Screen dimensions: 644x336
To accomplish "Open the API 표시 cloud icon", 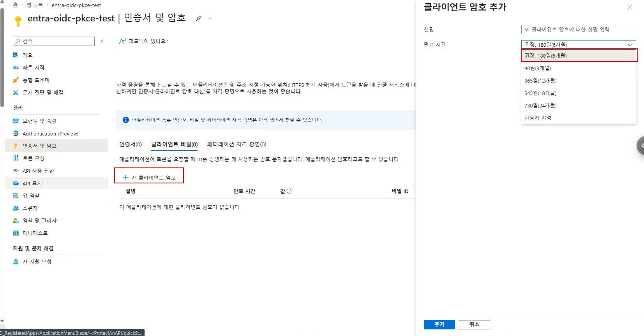I will click(x=16, y=183).
